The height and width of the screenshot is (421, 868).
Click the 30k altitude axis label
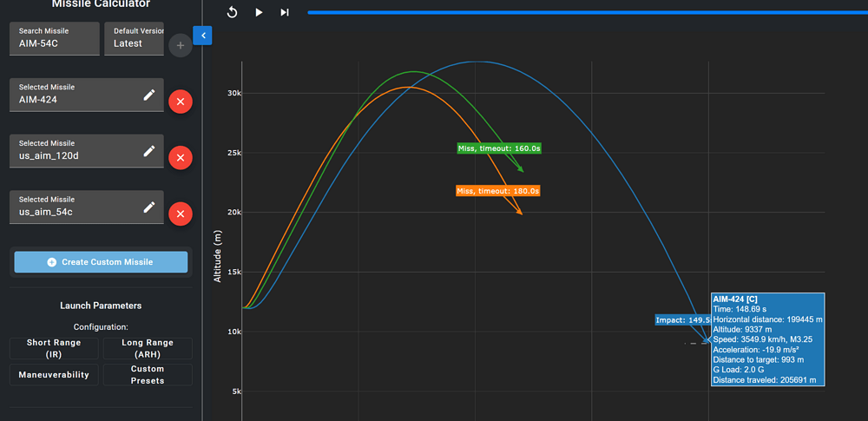point(233,93)
